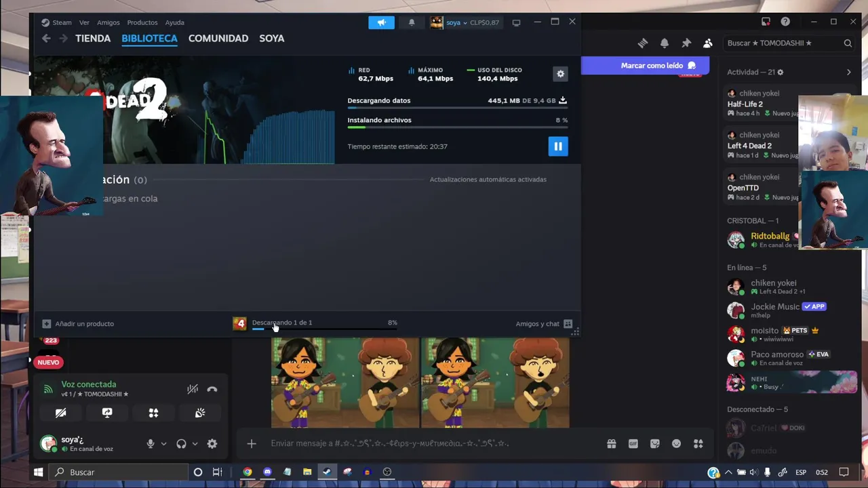Image resolution: width=868 pixels, height=488 pixels.
Task: Click the Left 4 Dead 2 game icon in footer
Action: coord(239,324)
